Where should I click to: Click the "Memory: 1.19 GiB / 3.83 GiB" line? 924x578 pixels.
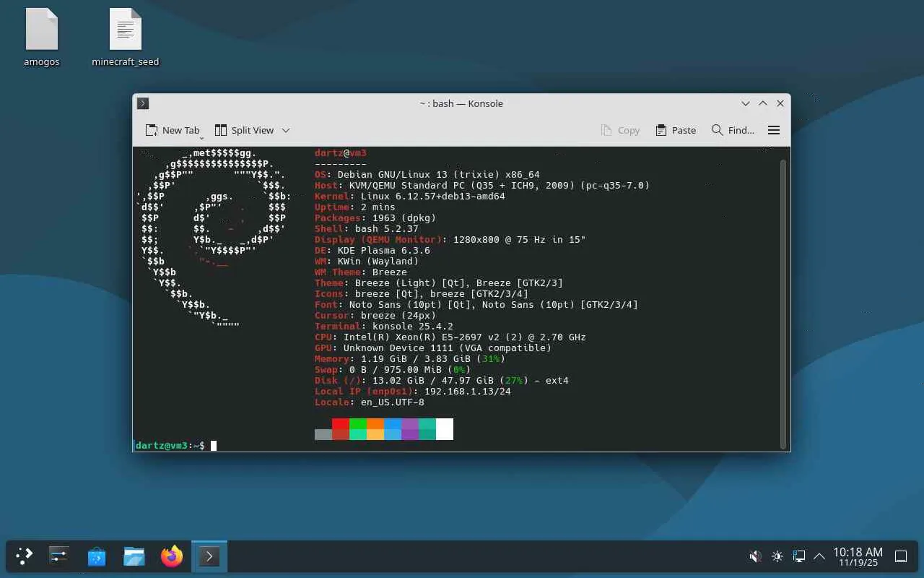[x=410, y=359]
